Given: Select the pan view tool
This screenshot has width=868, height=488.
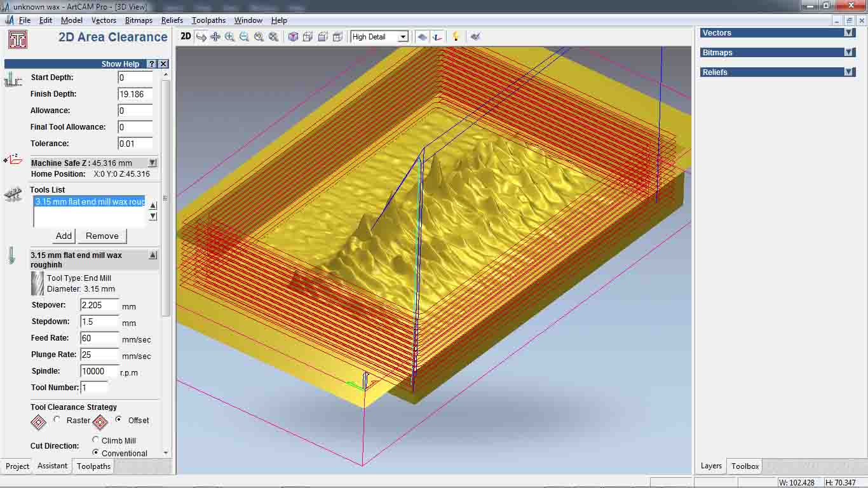Looking at the screenshot, I should (x=215, y=37).
